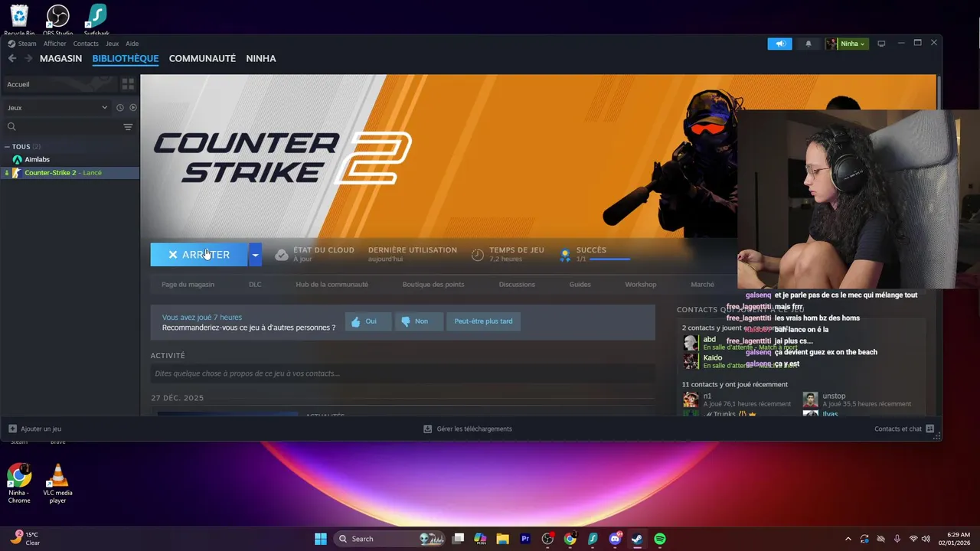Open Contacts et chat panel

point(904,429)
